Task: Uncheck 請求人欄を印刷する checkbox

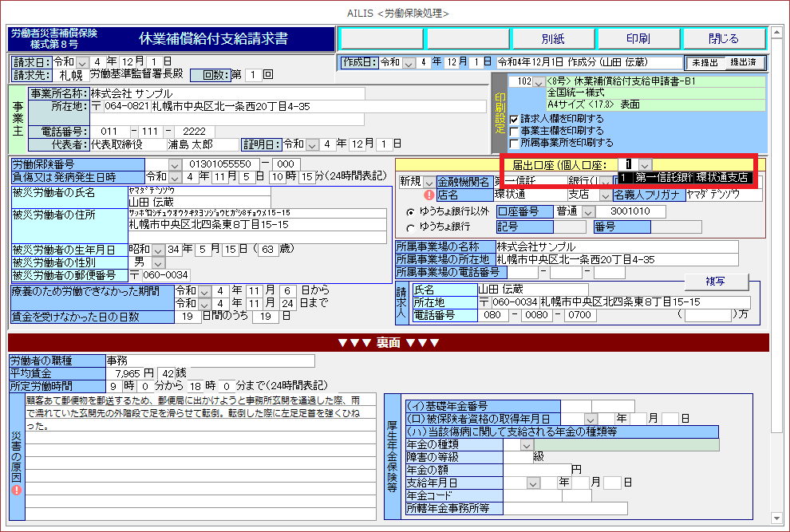Action: [x=514, y=119]
